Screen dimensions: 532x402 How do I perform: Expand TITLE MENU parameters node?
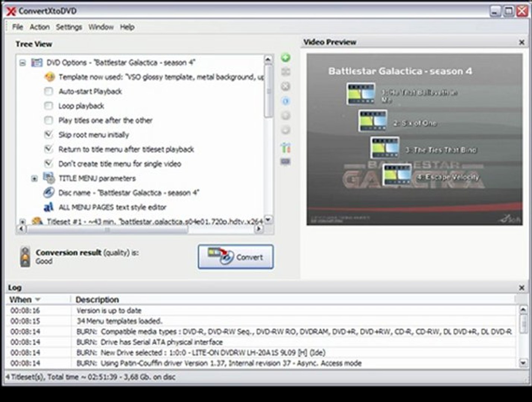(x=34, y=179)
